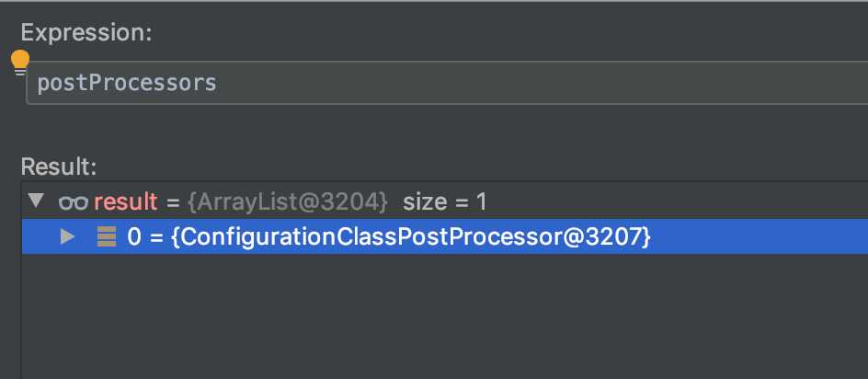Select the result root row

[444, 201]
